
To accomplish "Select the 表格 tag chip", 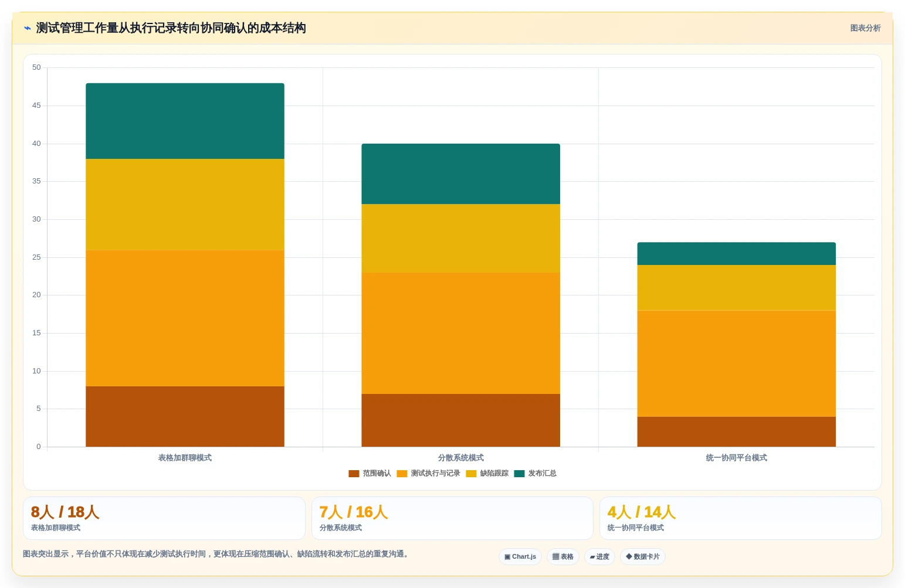I will (563, 557).
